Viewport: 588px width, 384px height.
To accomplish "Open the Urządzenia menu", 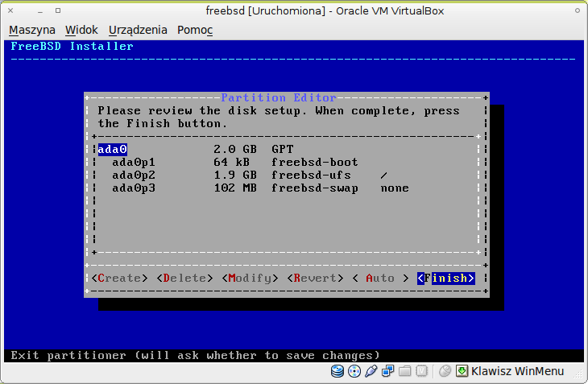I will tap(138, 30).
